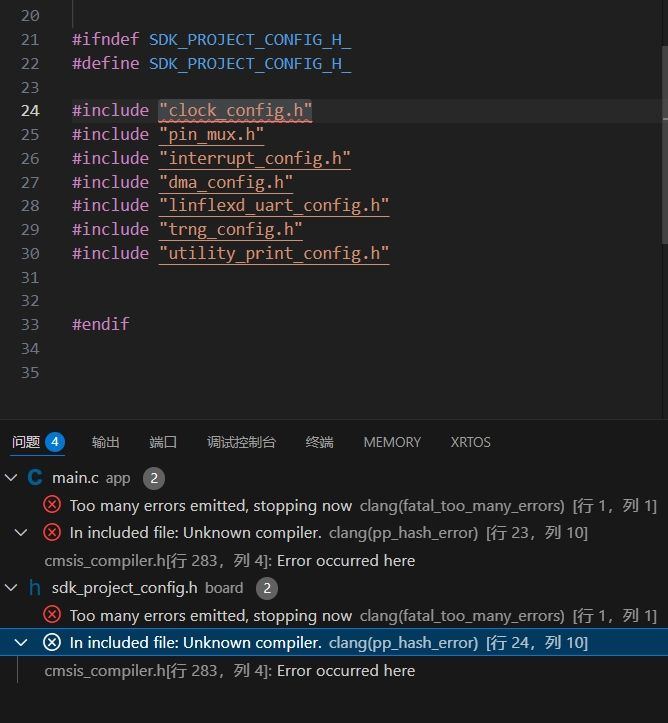The image size is (668, 723).
Task: Click the problems count badge showing 4
Action: coord(55,442)
